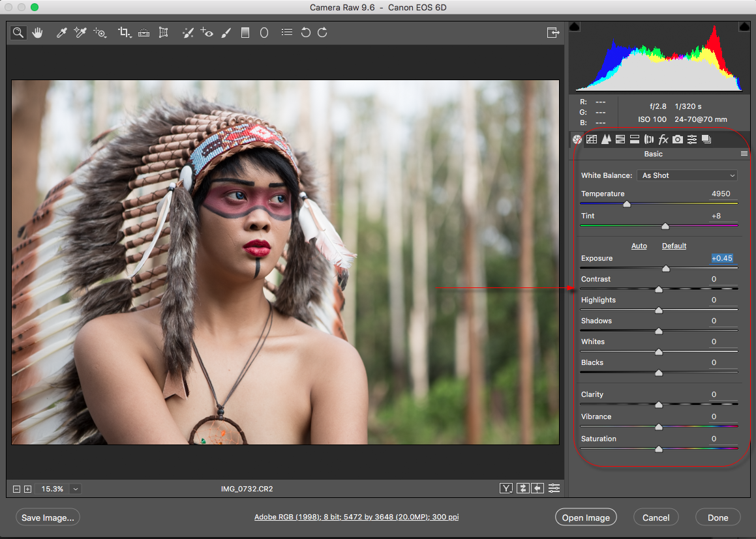Click the Exposure value field
The height and width of the screenshot is (539, 756).
coord(721,259)
